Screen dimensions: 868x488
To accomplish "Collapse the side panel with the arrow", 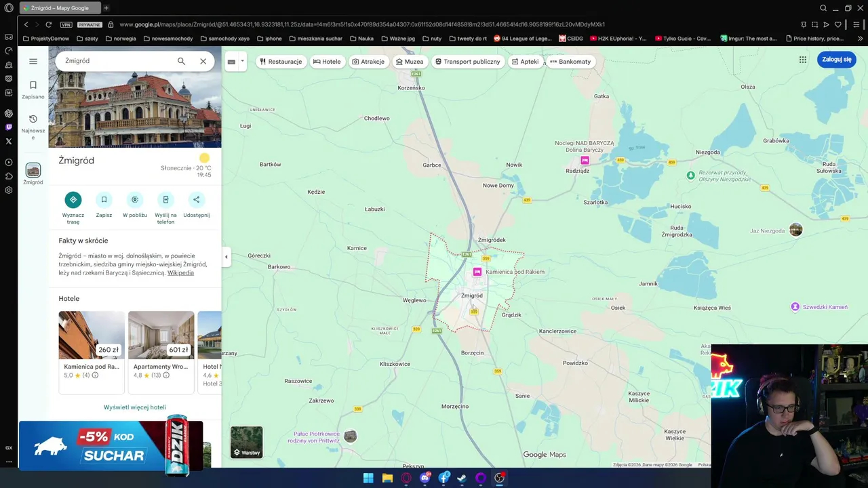I will pyautogui.click(x=226, y=257).
